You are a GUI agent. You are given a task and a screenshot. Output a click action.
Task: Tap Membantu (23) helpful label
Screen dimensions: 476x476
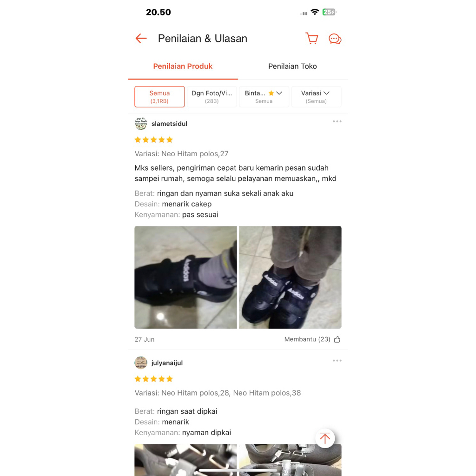coord(307,339)
